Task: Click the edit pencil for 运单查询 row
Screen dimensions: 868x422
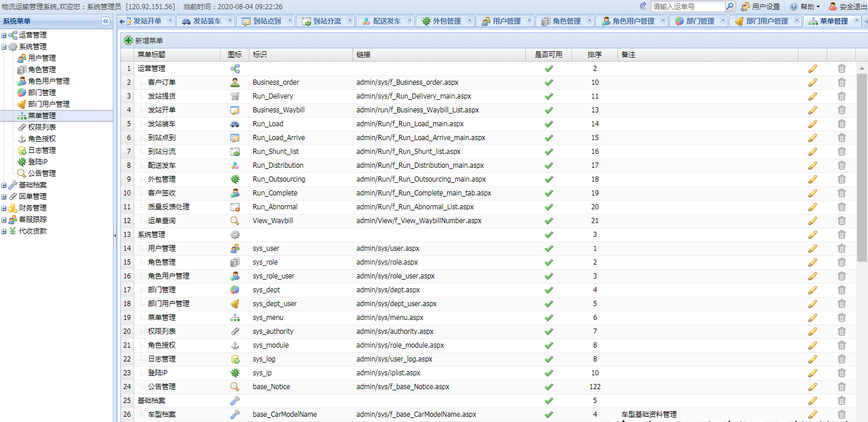Action: [812, 221]
